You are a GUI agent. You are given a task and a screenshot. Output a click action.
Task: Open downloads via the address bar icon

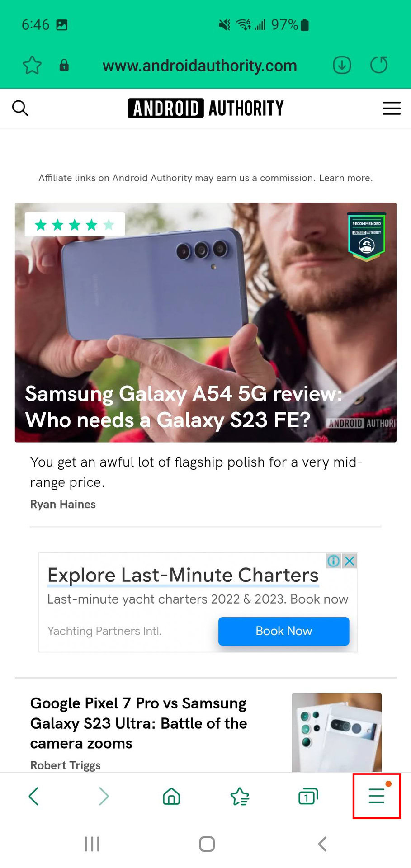click(x=342, y=65)
